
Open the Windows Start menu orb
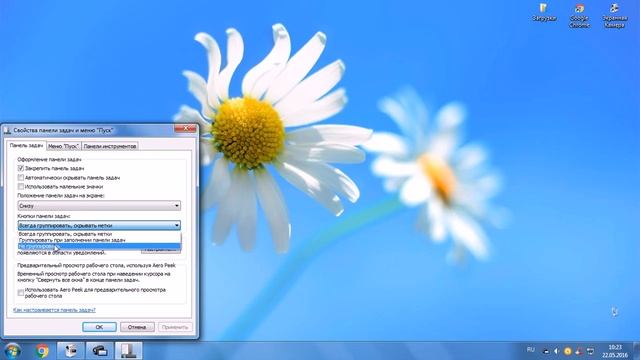[x=12, y=351]
